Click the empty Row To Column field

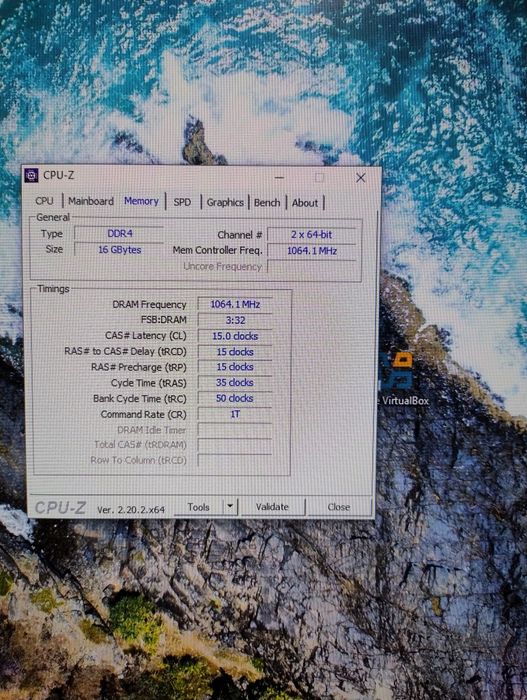tap(235, 460)
